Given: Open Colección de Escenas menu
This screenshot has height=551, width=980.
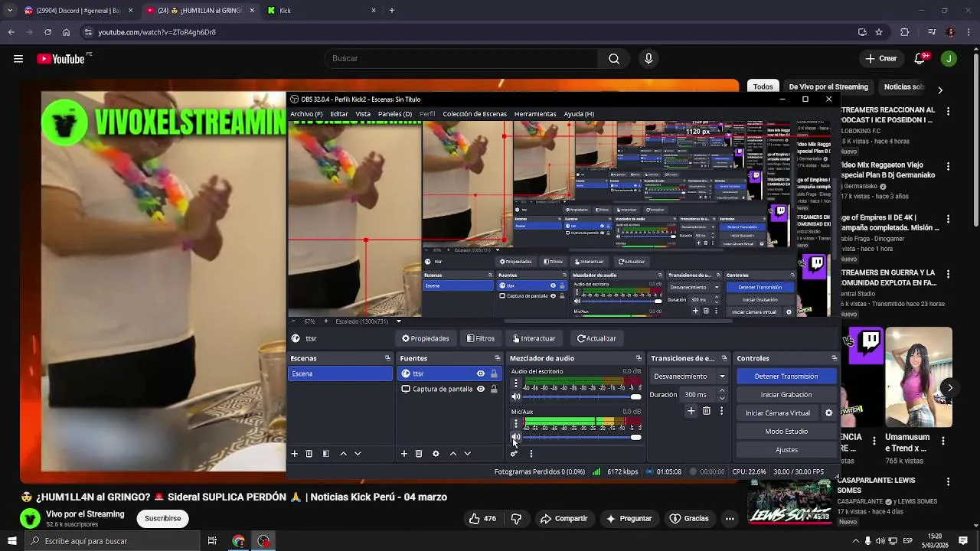Looking at the screenshot, I should click(x=475, y=114).
